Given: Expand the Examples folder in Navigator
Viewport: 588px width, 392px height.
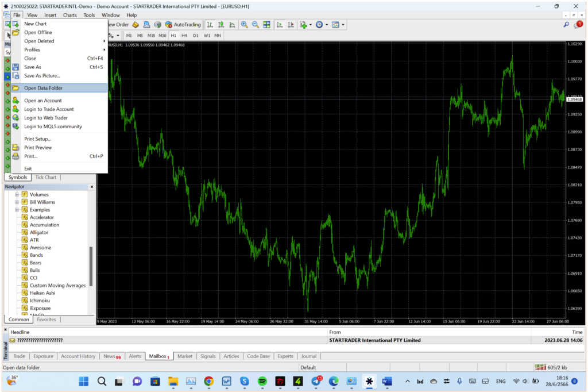Looking at the screenshot, I should [17, 210].
